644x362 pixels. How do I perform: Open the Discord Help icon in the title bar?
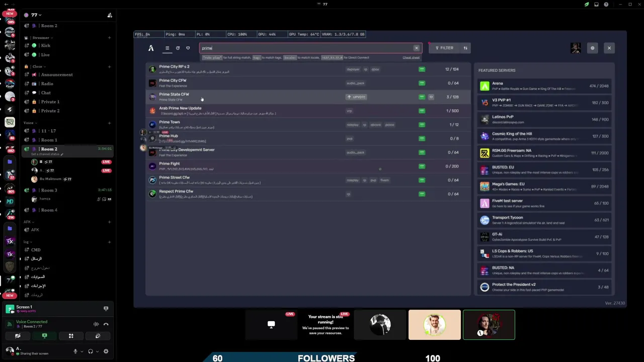[x=606, y=5]
